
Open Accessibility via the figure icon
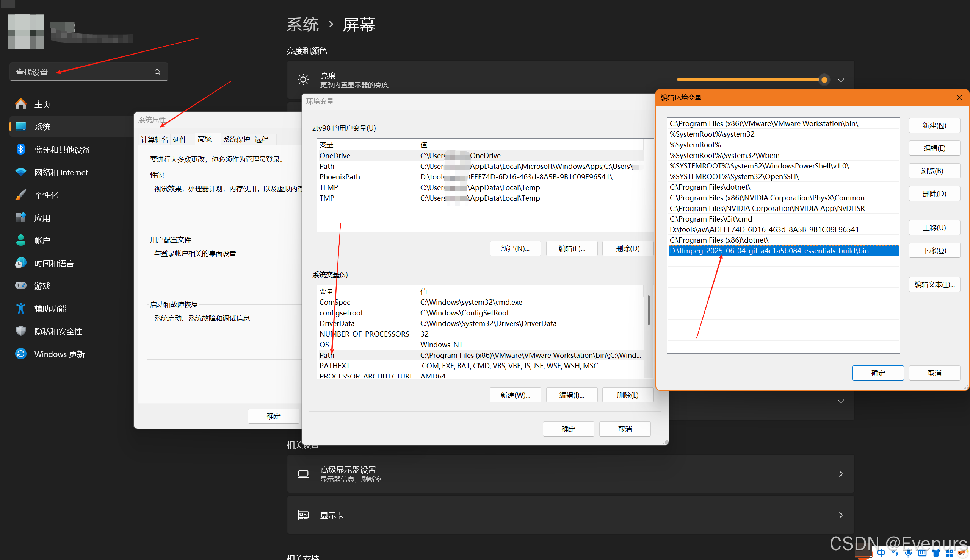(x=21, y=309)
